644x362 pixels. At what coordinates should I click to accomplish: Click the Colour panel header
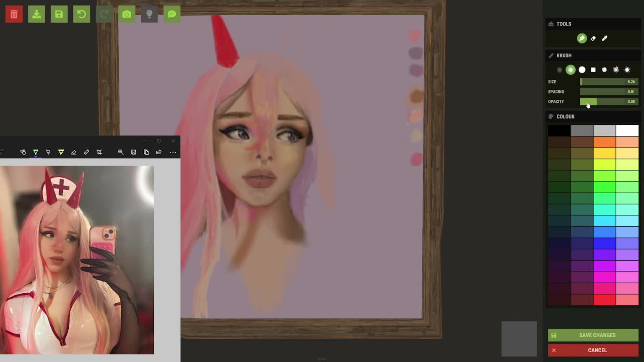point(593,116)
